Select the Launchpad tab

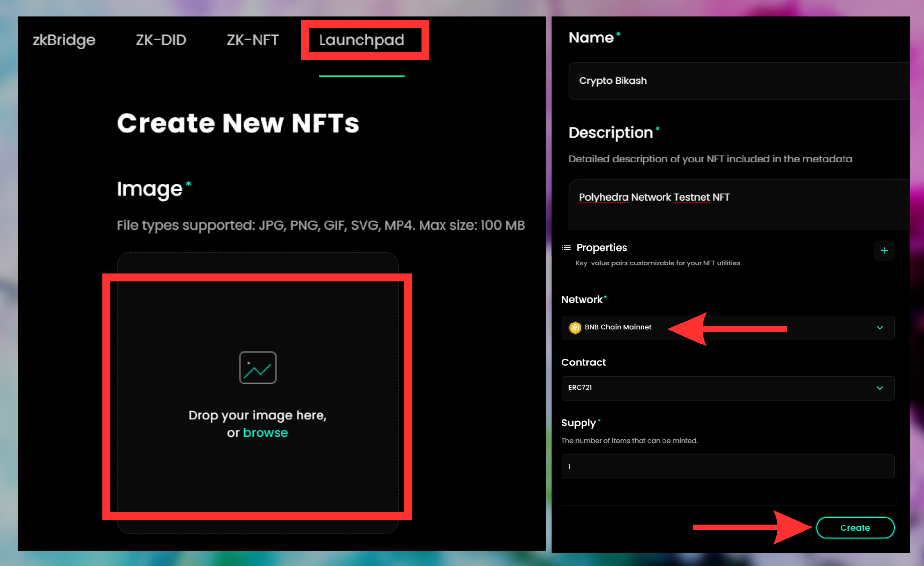362,40
